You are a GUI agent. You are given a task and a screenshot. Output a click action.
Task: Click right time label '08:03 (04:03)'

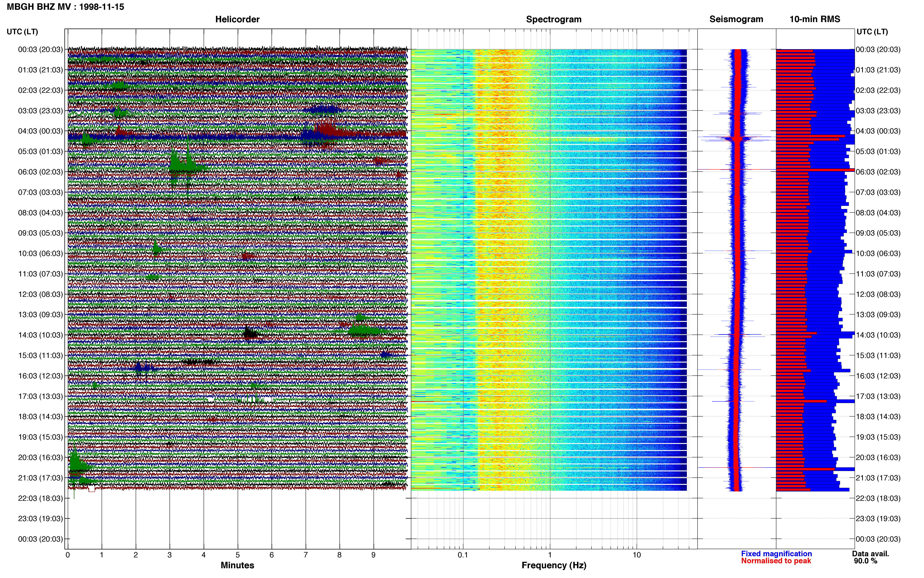click(x=878, y=213)
